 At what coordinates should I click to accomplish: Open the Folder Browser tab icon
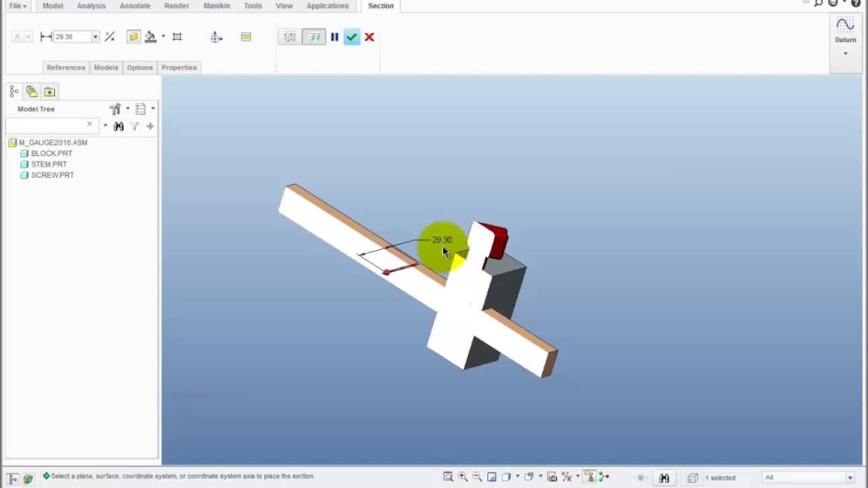tap(50, 91)
